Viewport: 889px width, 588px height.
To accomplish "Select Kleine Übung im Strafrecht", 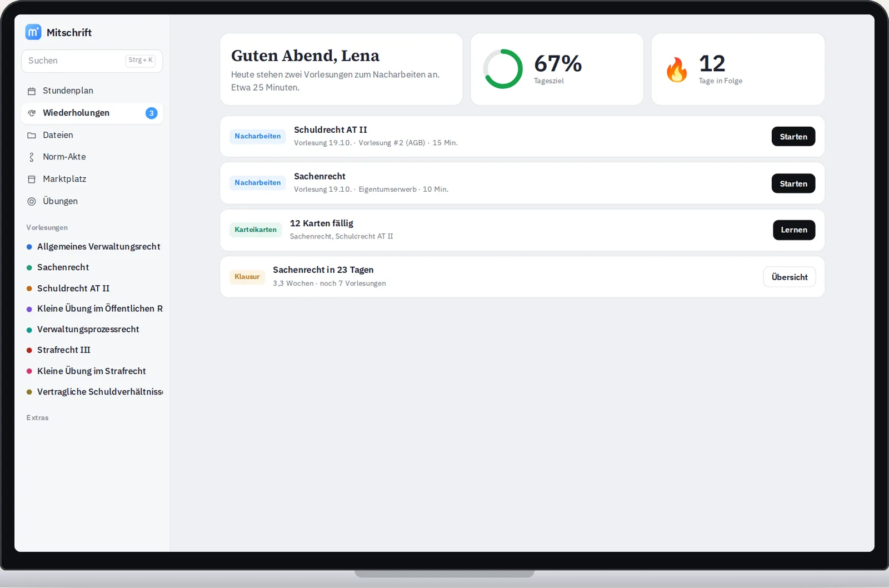I will click(93, 371).
